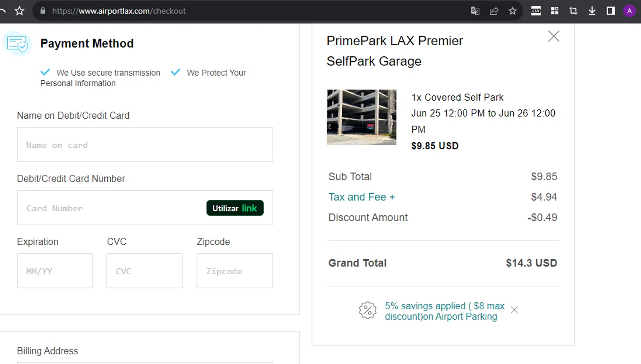641x364 pixels.
Task: Share this page using the share icon
Action: tap(494, 11)
